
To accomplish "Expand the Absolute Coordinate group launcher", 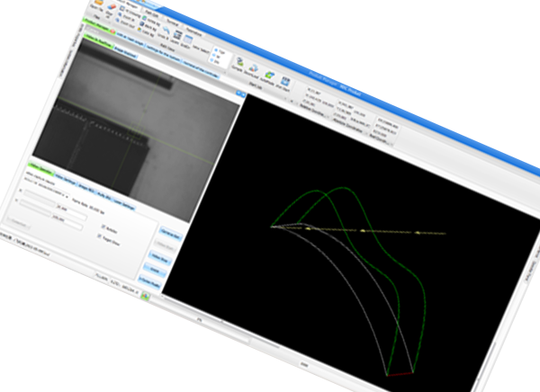I will 366,132.
